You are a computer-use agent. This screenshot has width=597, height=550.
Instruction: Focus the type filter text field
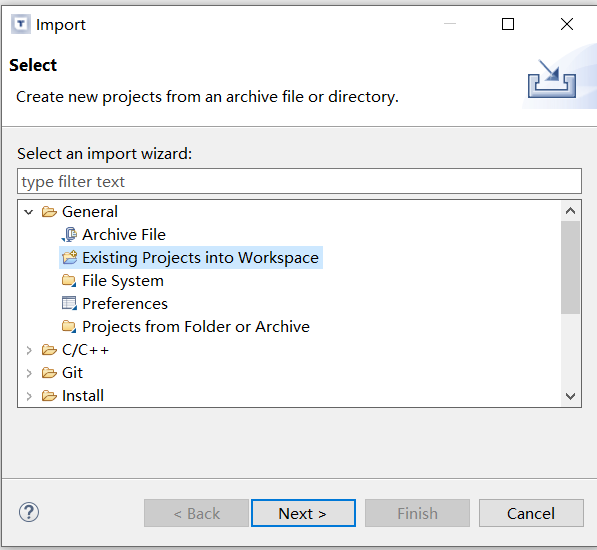point(299,181)
